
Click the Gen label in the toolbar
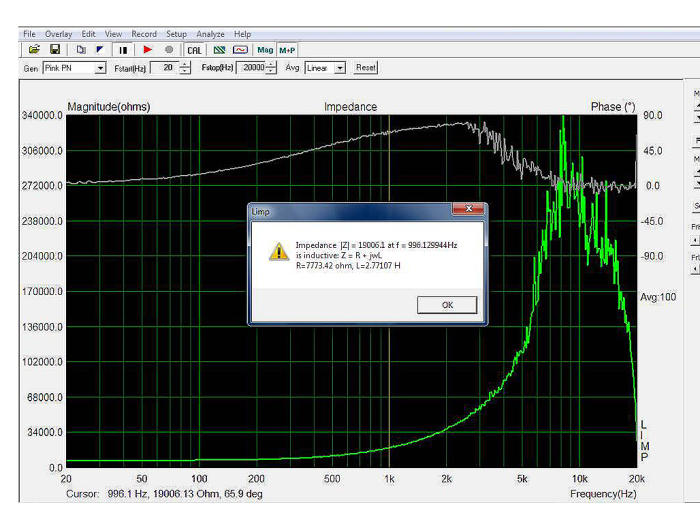pos(30,68)
